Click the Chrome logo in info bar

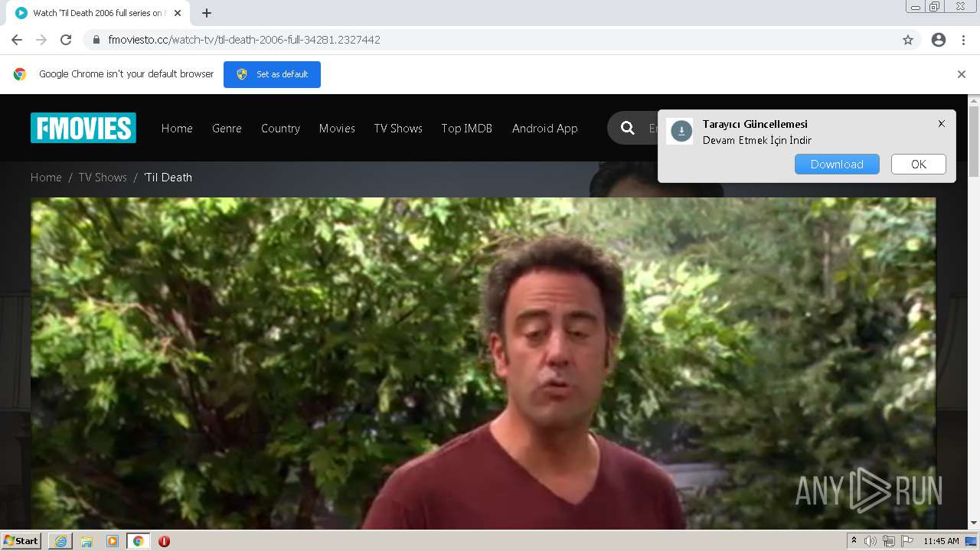pos(20,74)
